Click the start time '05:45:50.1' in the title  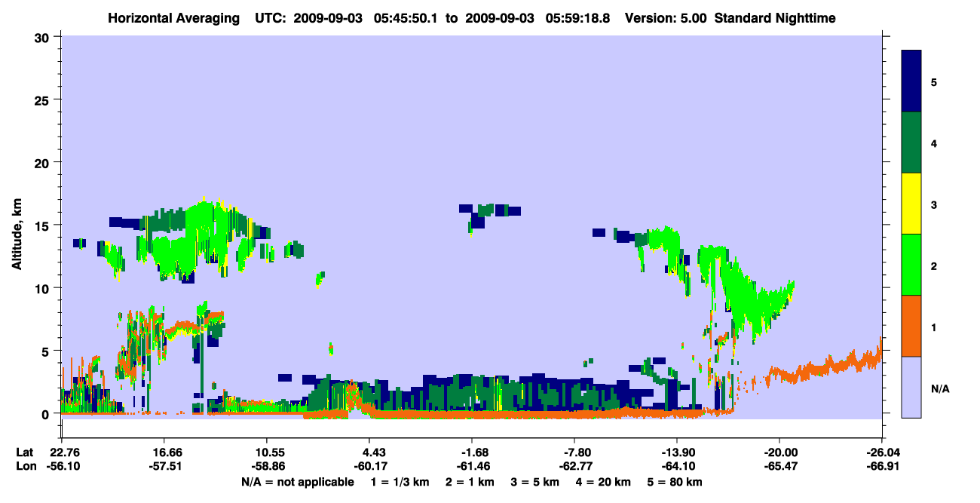(x=406, y=17)
